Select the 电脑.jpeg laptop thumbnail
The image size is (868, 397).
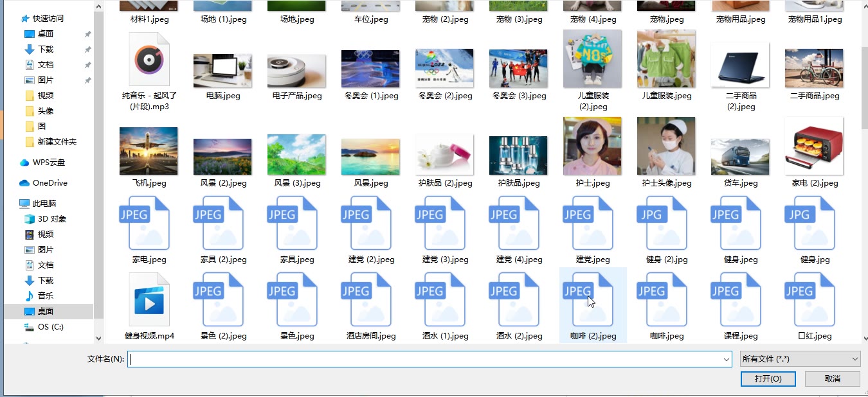(x=222, y=71)
